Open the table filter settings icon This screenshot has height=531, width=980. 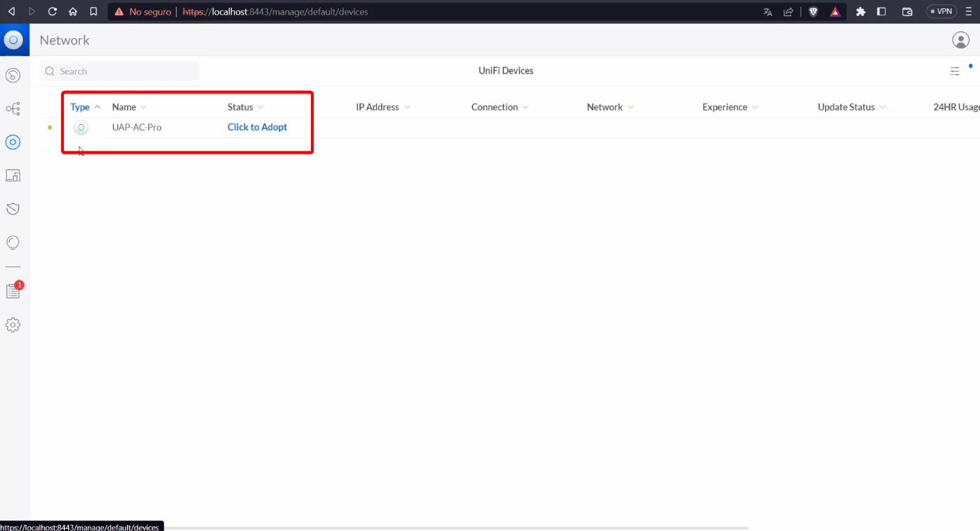pos(955,71)
